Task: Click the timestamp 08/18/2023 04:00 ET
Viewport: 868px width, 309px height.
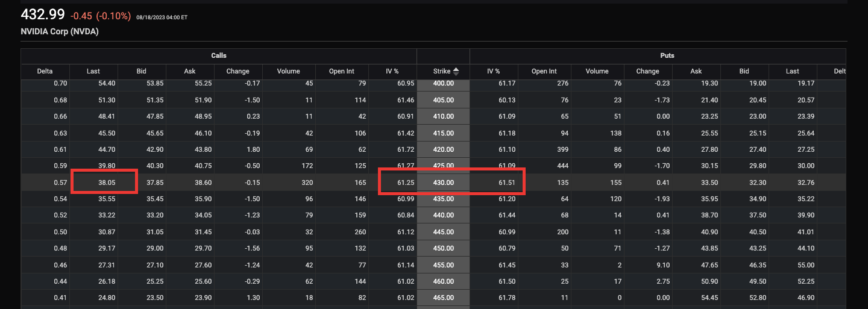Action: point(162,17)
